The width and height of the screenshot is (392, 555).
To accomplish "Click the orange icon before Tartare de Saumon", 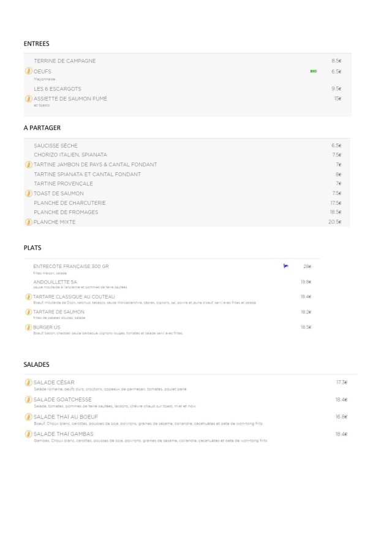I will [28, 312].
